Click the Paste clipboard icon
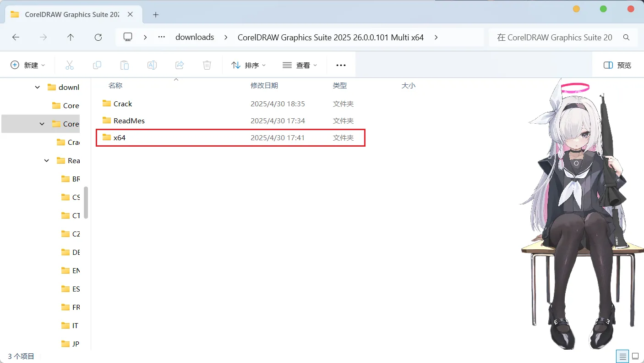644x363 pixels. coord(125,65)
